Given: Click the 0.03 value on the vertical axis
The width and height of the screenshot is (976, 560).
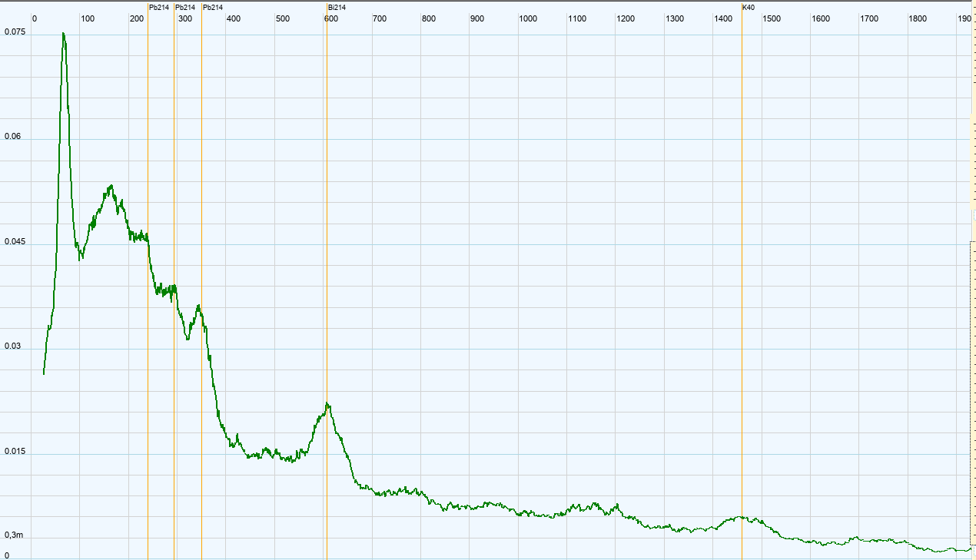Looking at the screenshot, I should pyautogui.click(x=13, y=346).
